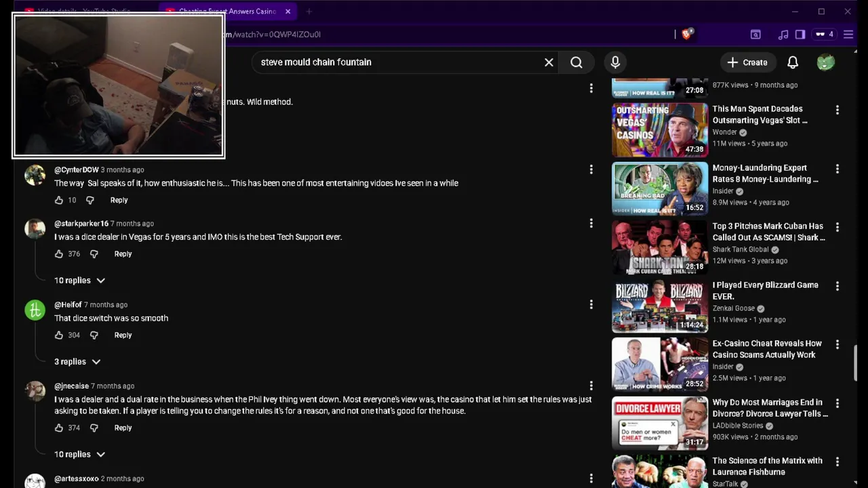
Task: Like the comment by @starkparker16
Action: coord(59,254)
